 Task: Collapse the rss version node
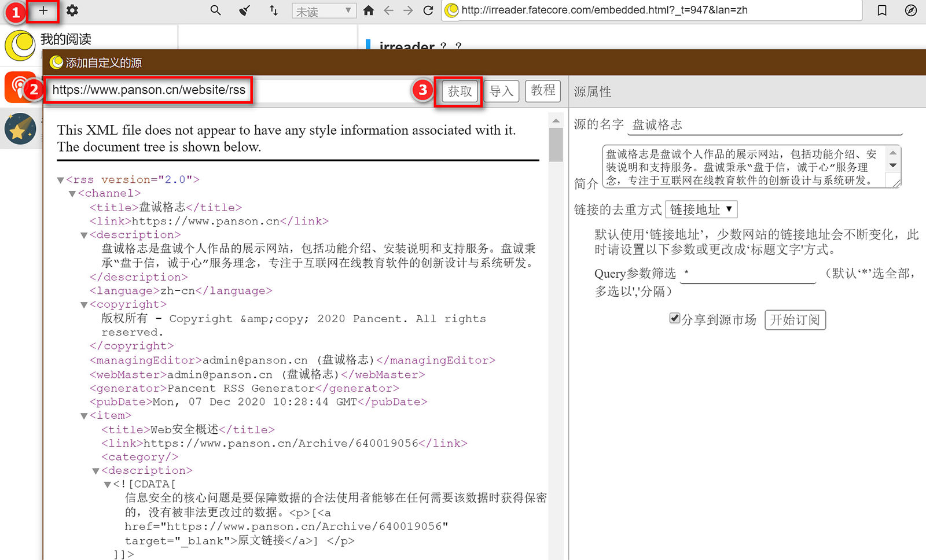pos(61,180)
